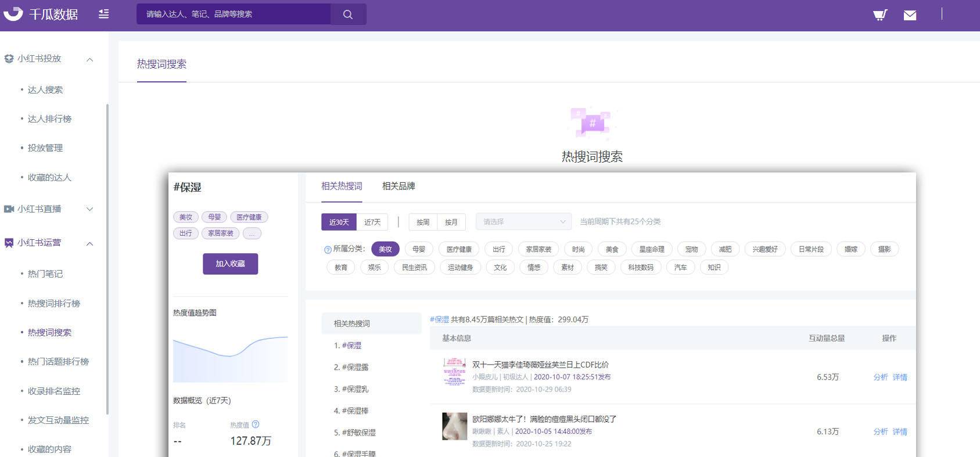The width and height of the screenshot is (980, 457).
Task: Click the 家居家装 tag under #保湿
Action: (221, 233)
